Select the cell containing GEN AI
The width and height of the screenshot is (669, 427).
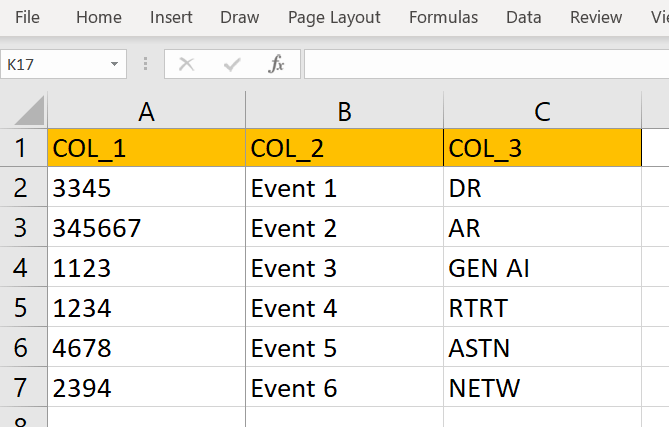coord(541,268)
